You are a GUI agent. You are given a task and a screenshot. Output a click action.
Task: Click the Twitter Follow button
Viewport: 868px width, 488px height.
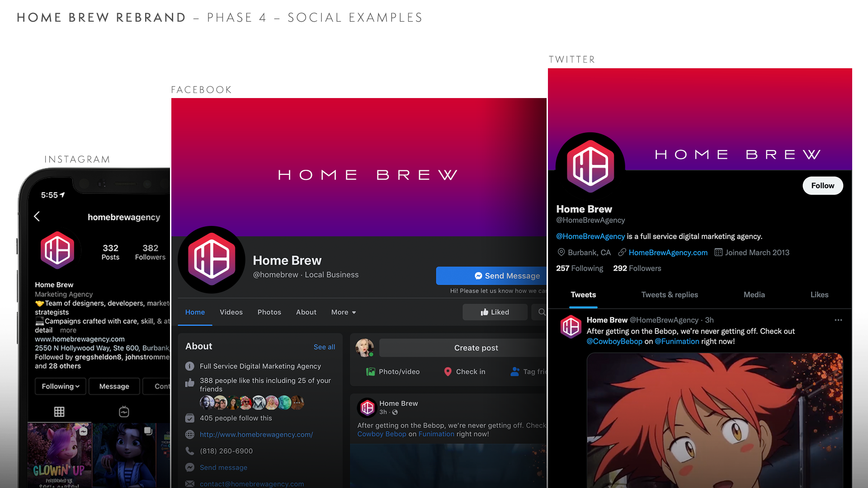coord(822,186)
